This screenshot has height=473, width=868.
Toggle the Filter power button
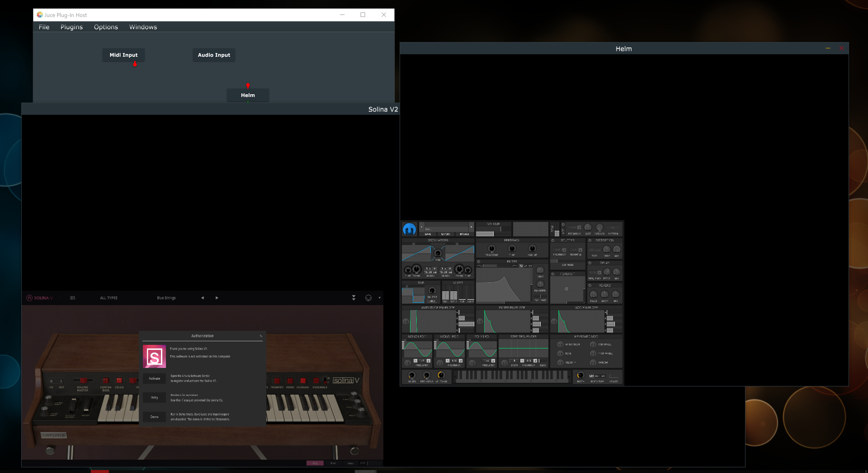[479, 261]
